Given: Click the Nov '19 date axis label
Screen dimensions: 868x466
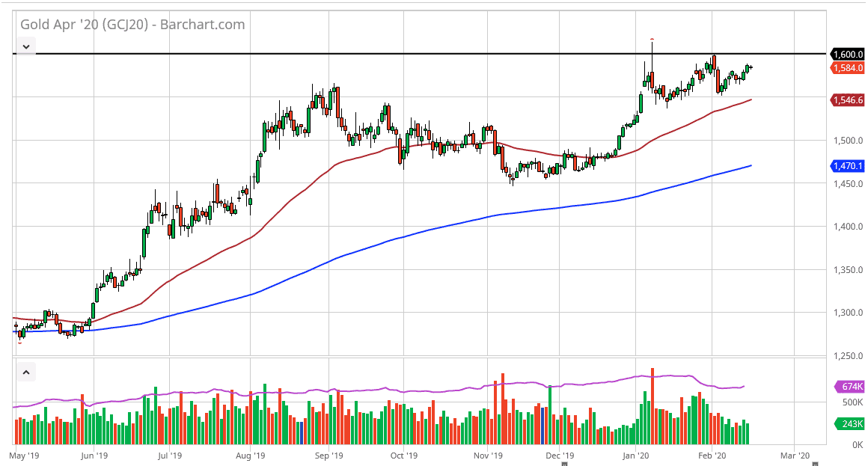Looking at the screenshot, I should (488, 456).
